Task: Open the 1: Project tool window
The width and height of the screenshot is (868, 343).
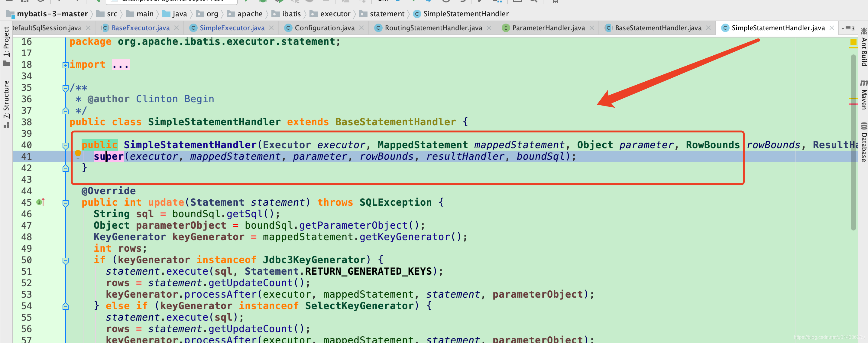Action: pyautogui.click(x=6, y=46)
